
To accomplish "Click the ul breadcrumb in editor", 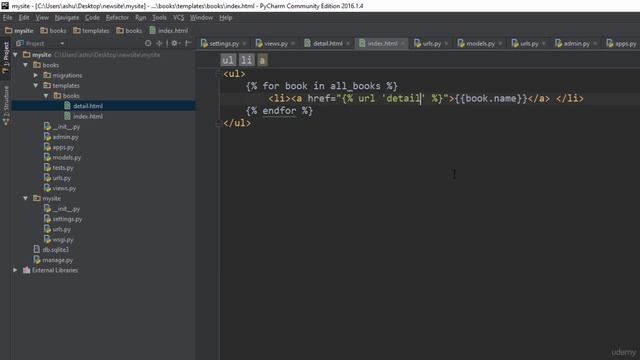I will click(228, 60).
